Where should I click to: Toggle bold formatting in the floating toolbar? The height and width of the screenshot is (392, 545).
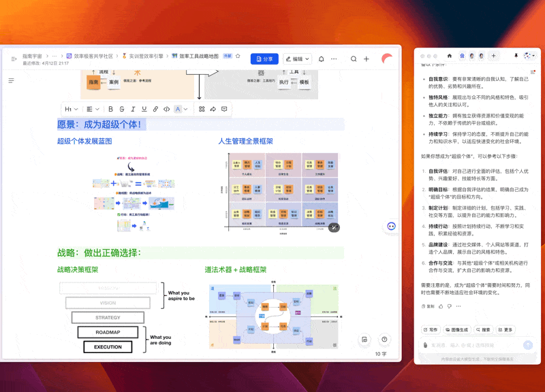tap(110, 109)
